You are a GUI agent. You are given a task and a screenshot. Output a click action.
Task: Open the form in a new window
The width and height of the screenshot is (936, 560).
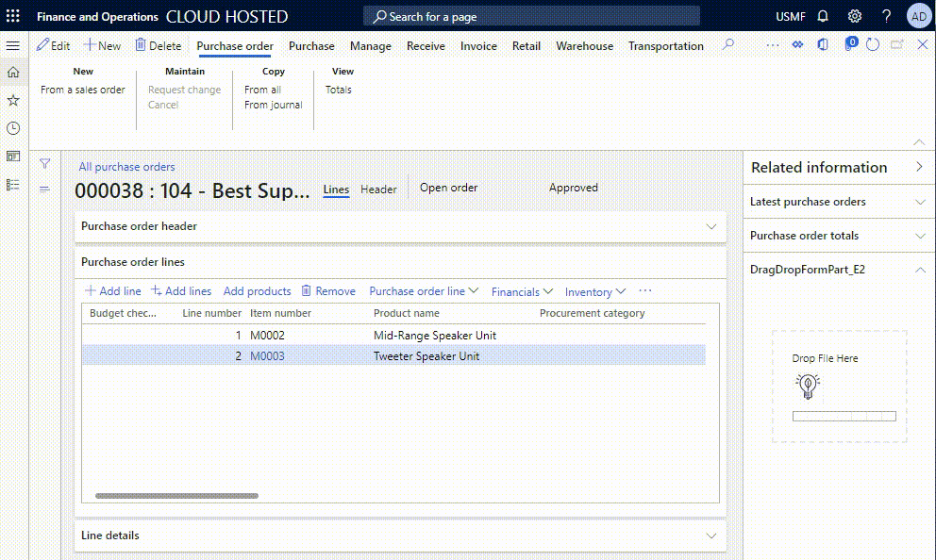coord(896,44)
